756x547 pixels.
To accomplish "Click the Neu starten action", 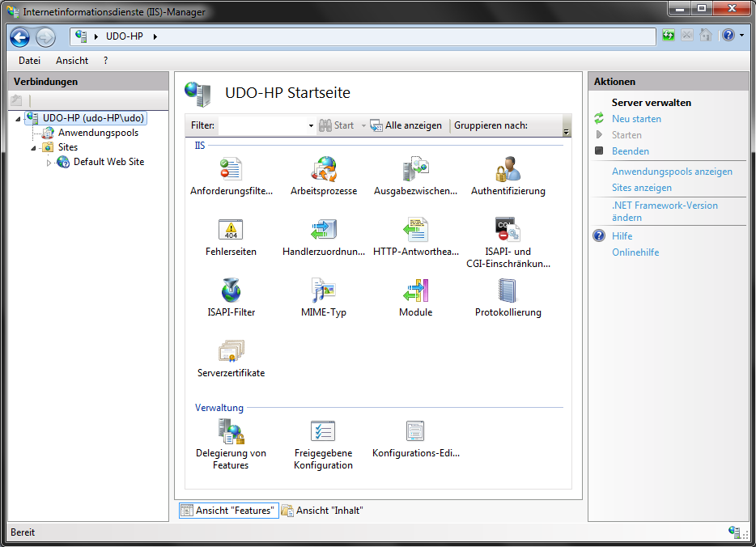I will 636,119.
